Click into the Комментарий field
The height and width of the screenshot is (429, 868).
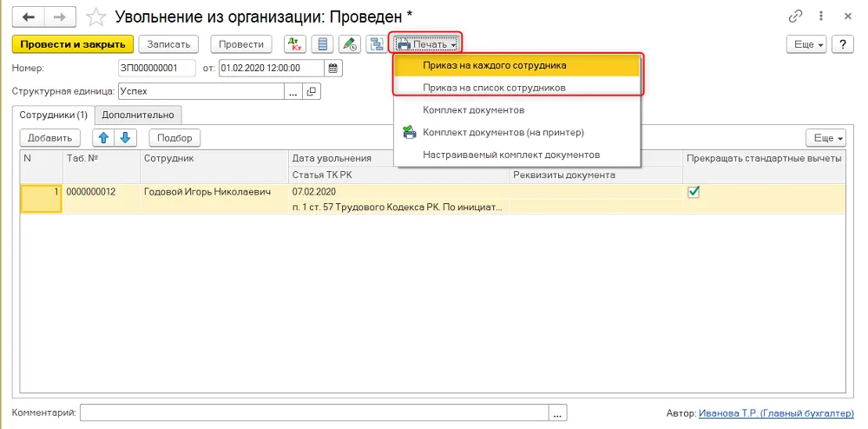tap(314, 413)
